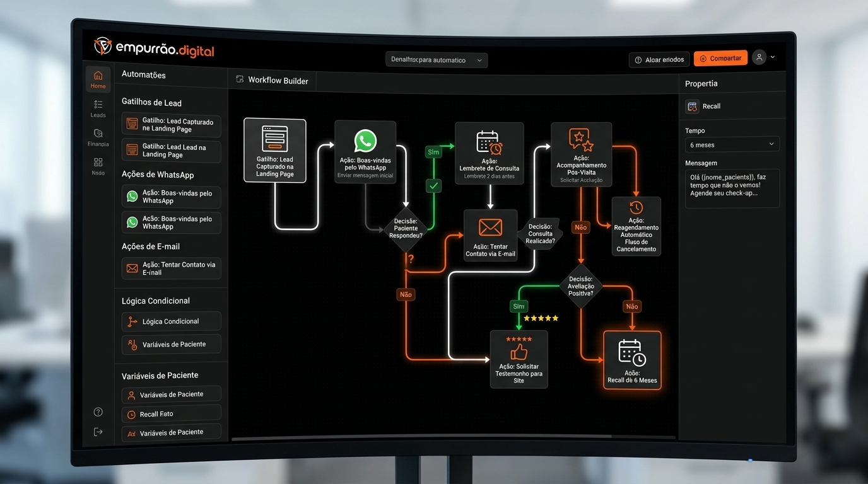Click into the Mensagem text field
This screenshot has height=484, width=868.
click(x=732, y=188)
